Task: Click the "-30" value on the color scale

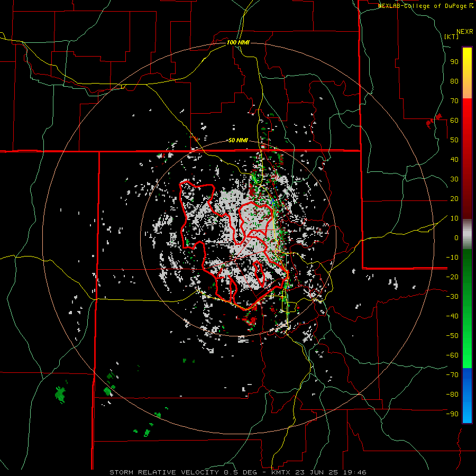Action: pos(452,297)
